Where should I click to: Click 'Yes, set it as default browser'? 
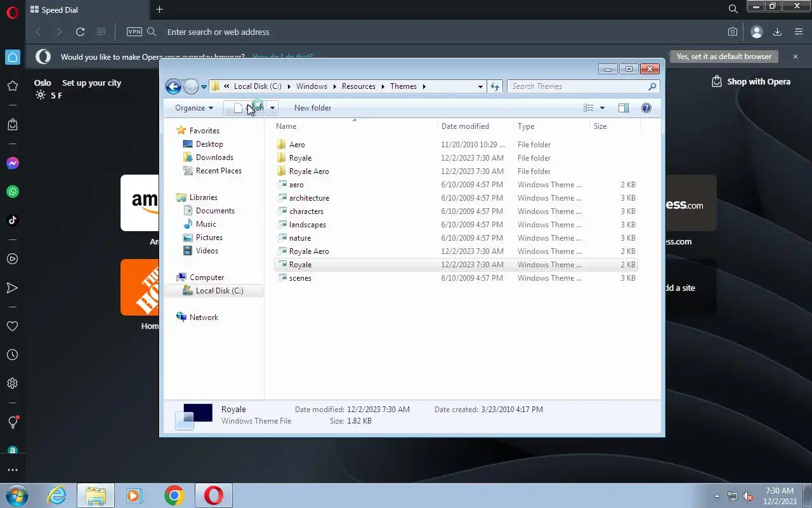click(x=724, y=57)
